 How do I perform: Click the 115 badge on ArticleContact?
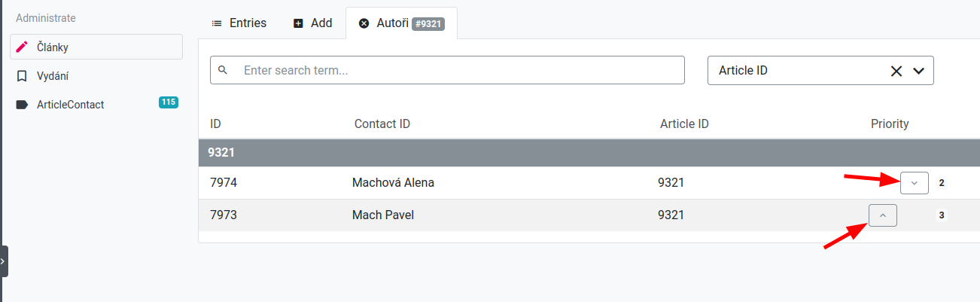click(x=168, y=102)
